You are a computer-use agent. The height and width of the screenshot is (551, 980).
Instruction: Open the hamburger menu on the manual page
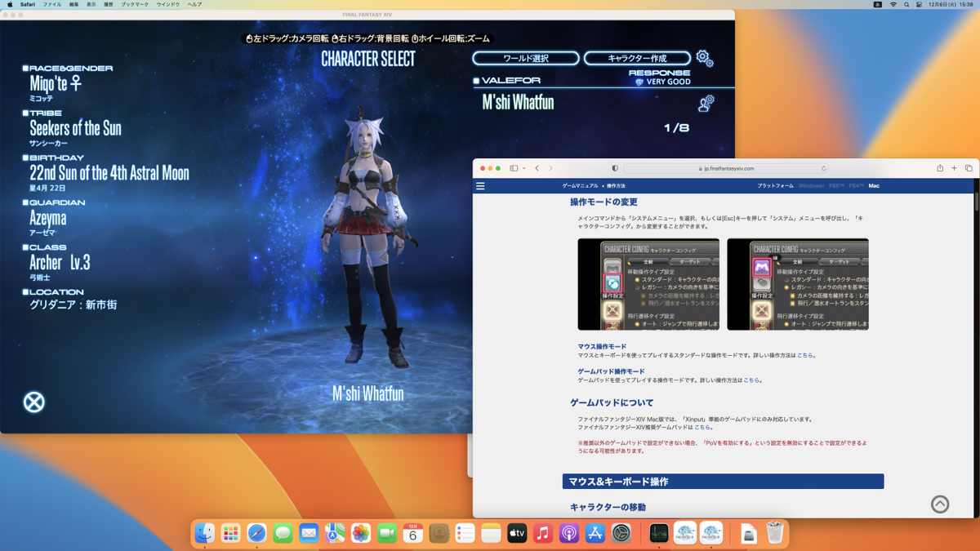[480, 186]
